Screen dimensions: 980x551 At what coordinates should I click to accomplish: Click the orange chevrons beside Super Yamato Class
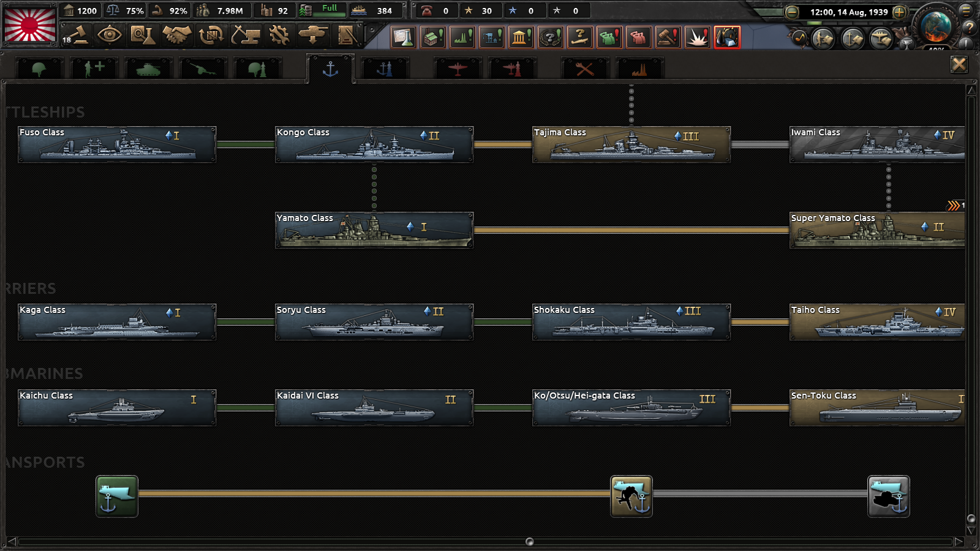(954, 206)
